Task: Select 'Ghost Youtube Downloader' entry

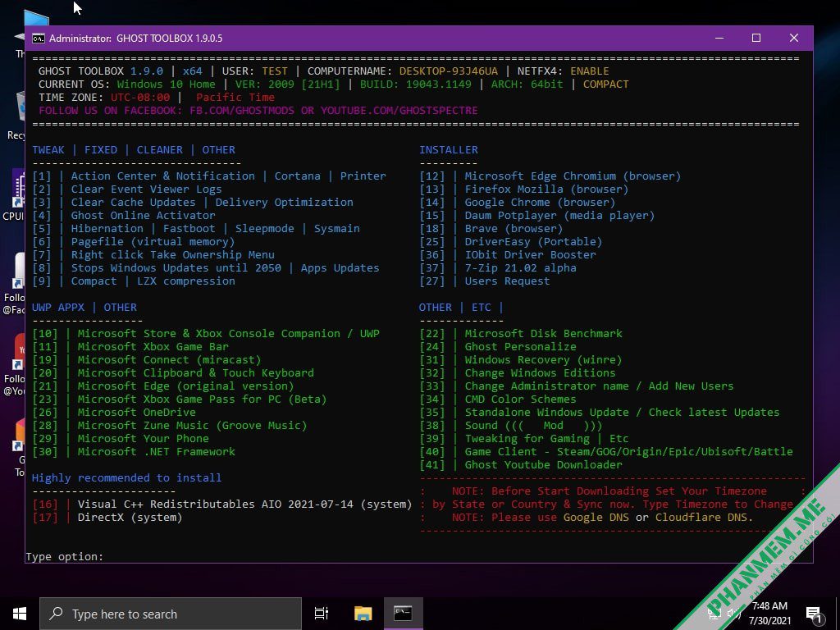Action: (x=521, y=465)
